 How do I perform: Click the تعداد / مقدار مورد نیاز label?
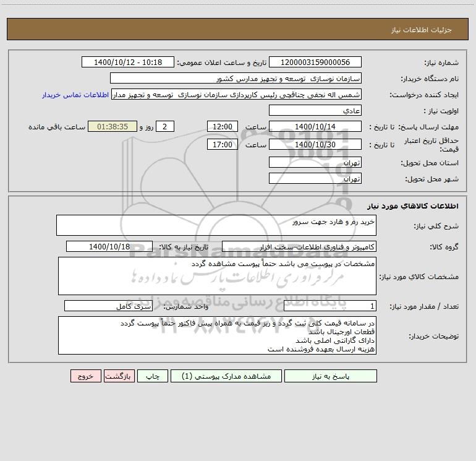[424, 307]
